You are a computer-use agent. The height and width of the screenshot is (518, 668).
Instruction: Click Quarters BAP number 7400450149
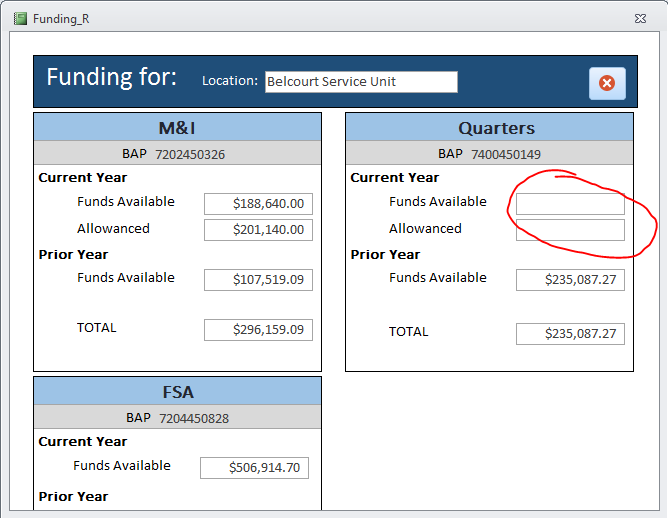pyautogui.click(x=505, y=154)
